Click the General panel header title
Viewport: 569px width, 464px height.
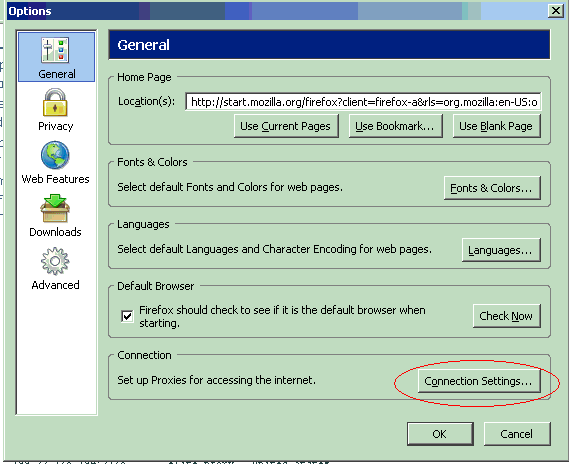coord(143,45)
